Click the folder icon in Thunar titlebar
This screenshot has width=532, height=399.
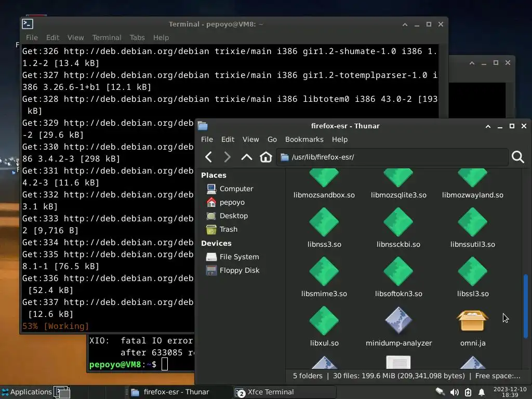[x=203, y=126]
